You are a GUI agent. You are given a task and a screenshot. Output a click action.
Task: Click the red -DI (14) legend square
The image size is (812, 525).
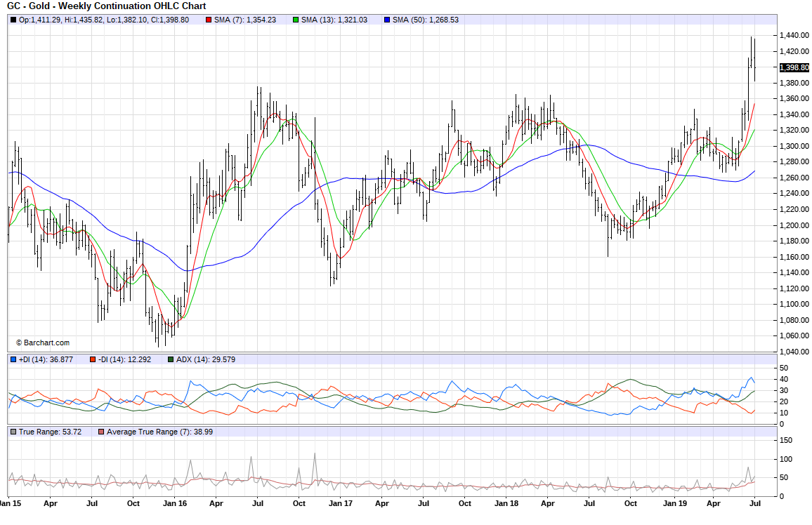click(93, 359)
